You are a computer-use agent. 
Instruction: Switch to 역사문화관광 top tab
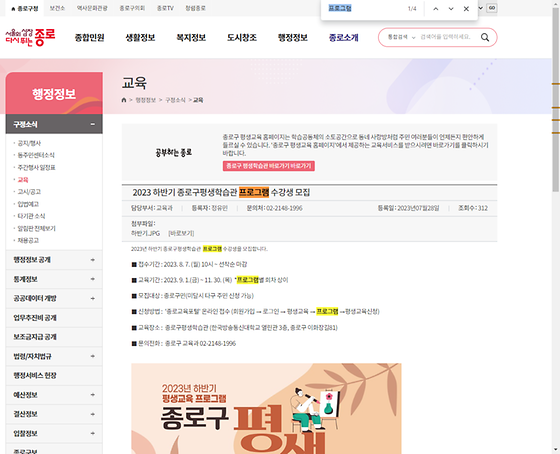(x=92, y=8)
